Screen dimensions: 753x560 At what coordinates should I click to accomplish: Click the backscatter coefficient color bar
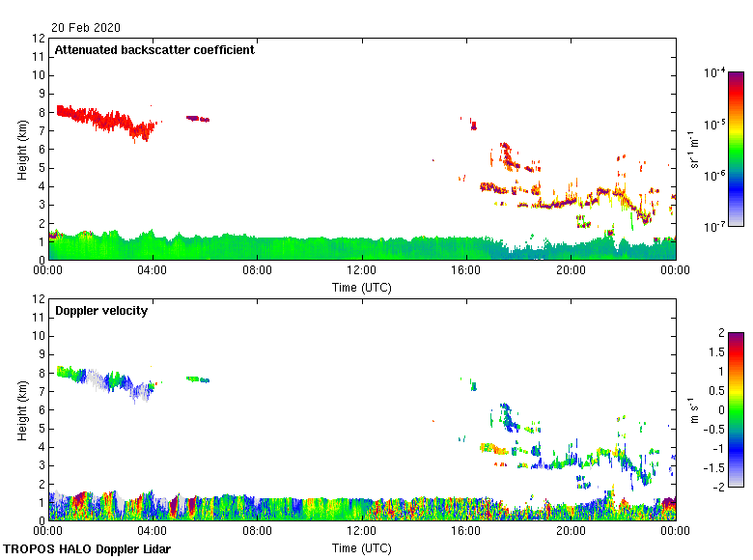(736, 148)
